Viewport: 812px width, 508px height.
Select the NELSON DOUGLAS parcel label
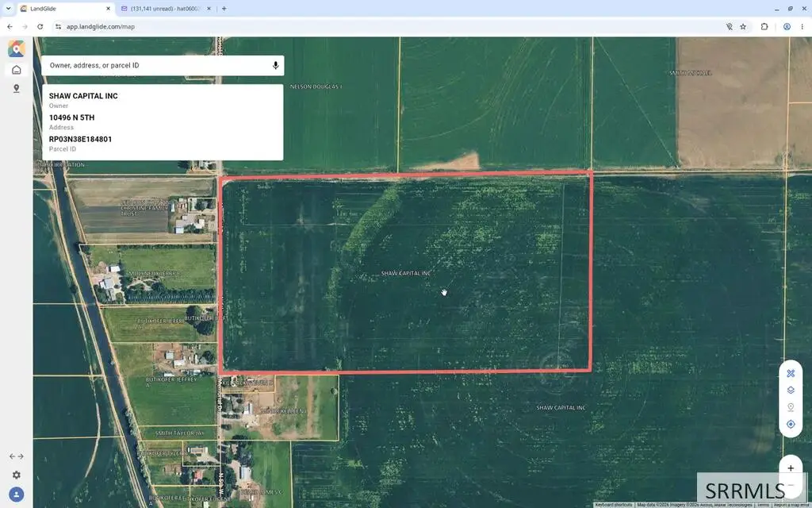[316, 87]
